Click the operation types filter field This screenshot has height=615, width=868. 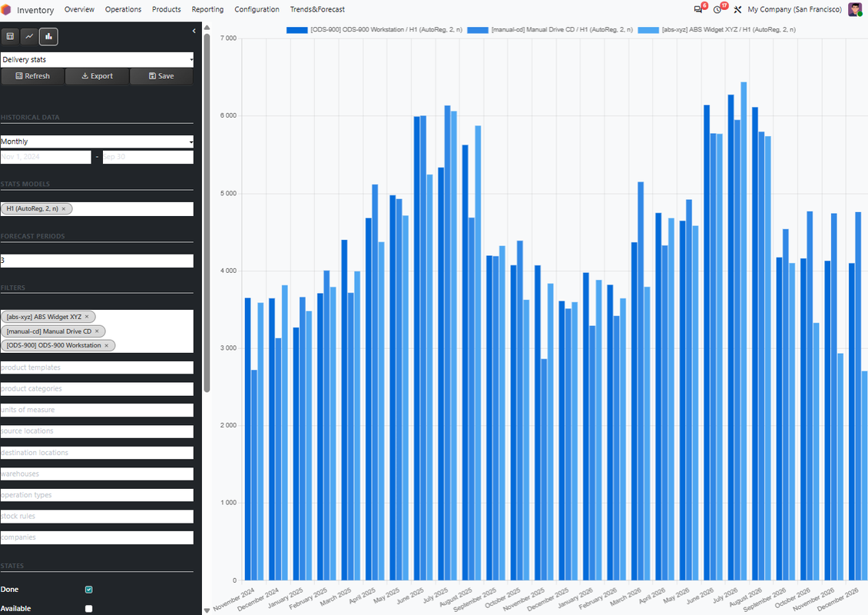tap(97, 495)
